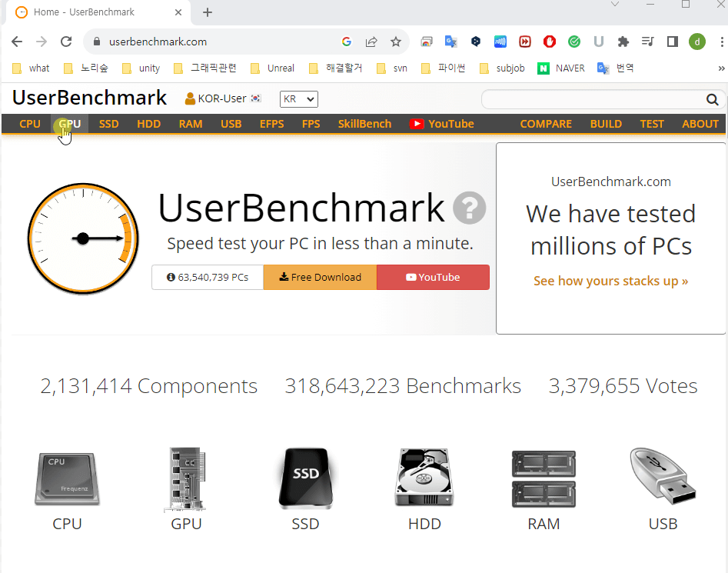
Task: Open the gray U extension icon
Action: click(598, 42)
